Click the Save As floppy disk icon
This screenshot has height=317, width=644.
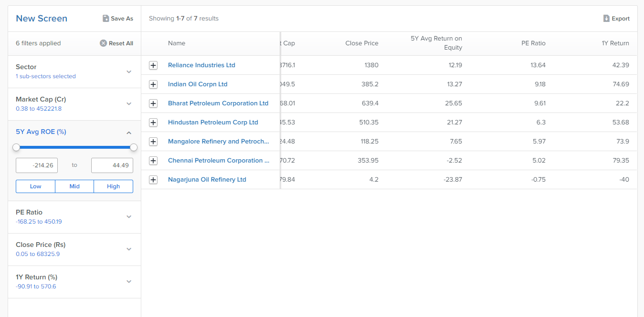click(x=106, y=19)
